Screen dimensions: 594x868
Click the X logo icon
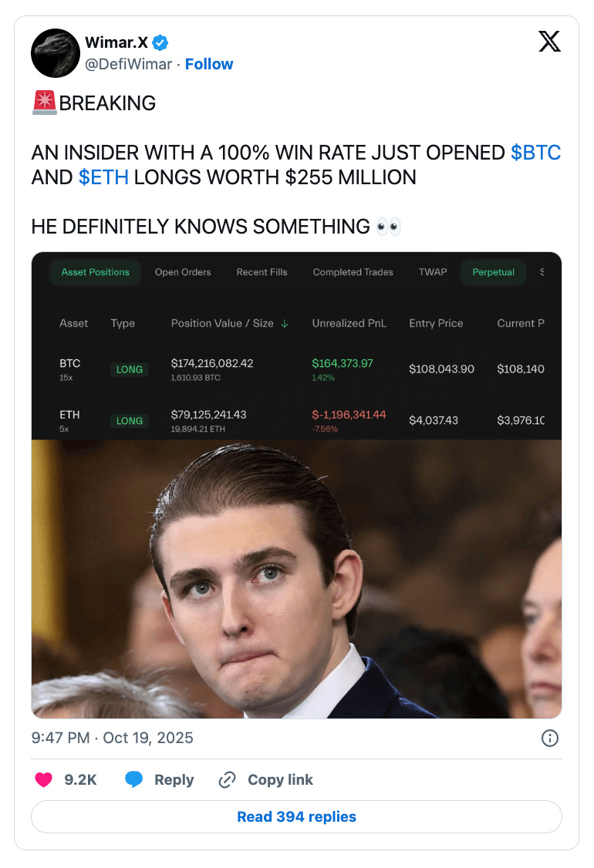pyautogui.click(x=549, y=42)
